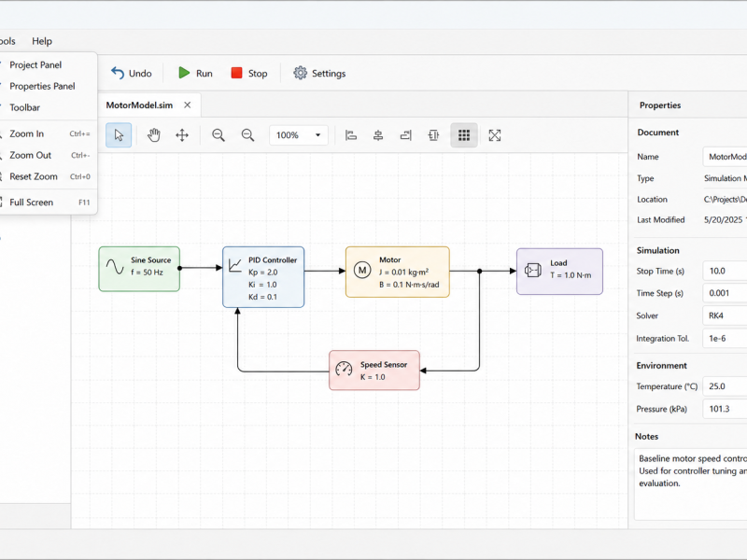Click the Properties panel header
The width and height of the screenshot is (747, 560).
pyautogui.click(x=660, y=105)
